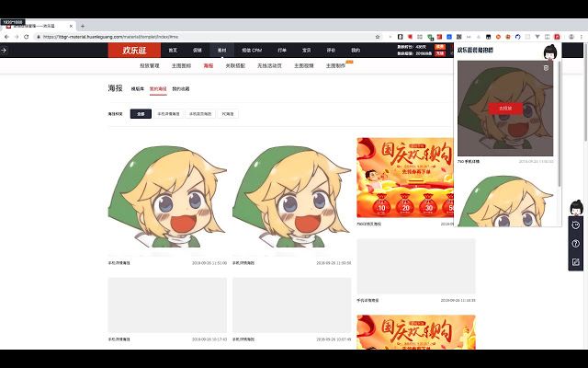Click the help question mark sidebar icon

[575, 243]
